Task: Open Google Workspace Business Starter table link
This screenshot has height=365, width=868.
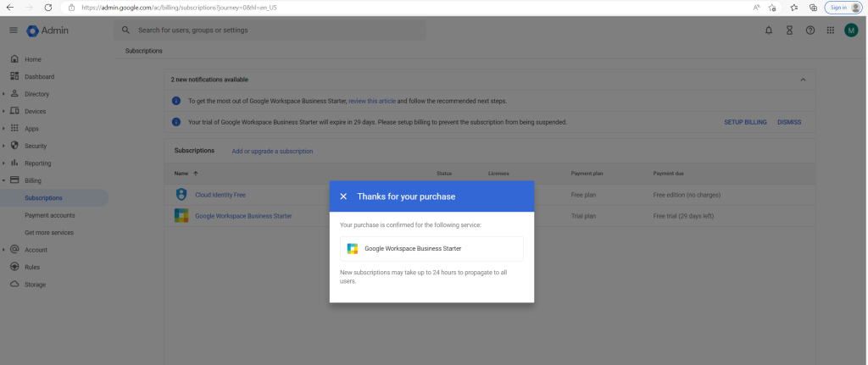Action: [243, 216]
